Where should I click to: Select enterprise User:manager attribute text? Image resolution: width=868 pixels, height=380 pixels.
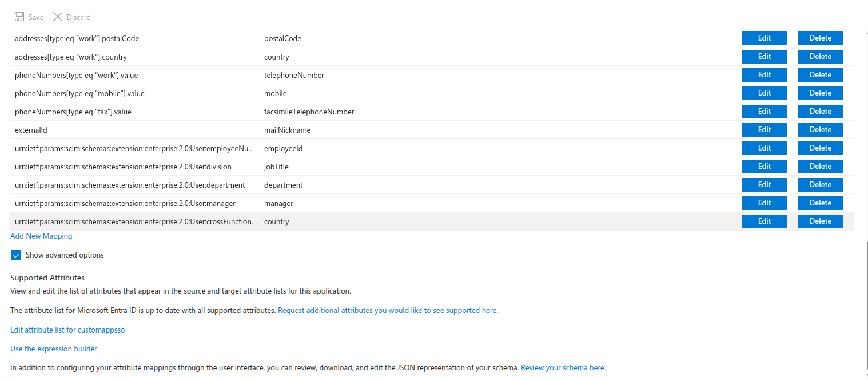[125, 204]
